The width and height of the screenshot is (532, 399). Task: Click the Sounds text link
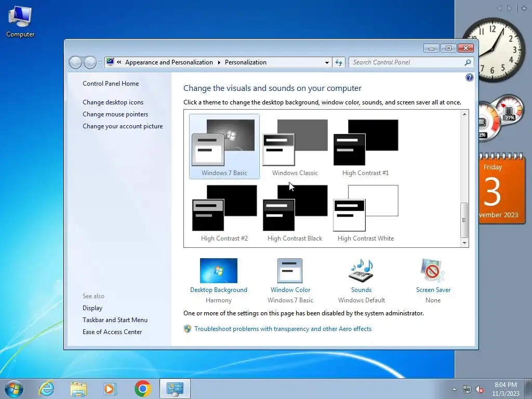(362, 290)
